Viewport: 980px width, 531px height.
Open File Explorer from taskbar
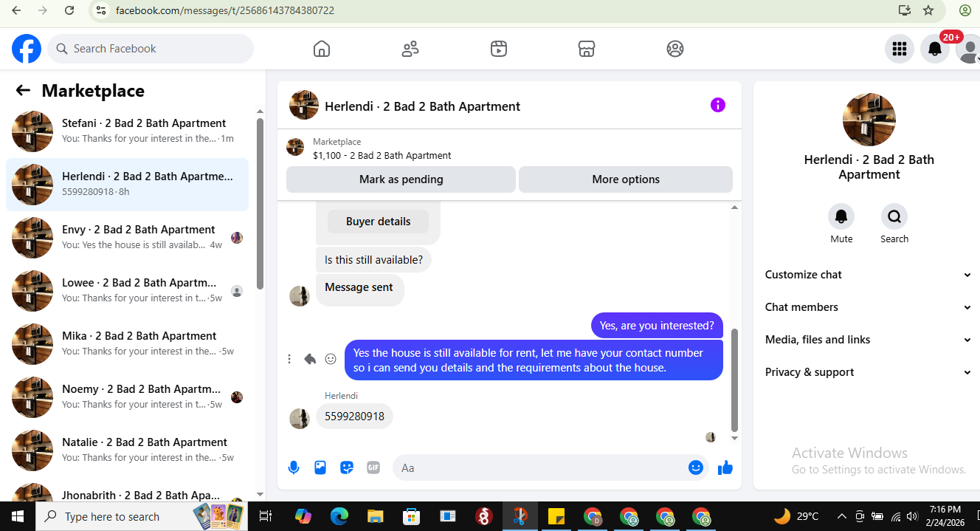(x=376, y=516)
